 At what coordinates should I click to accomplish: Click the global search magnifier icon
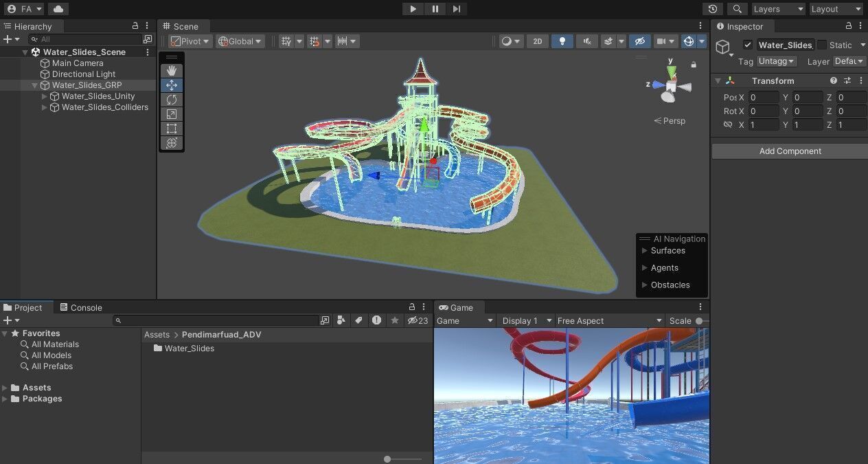(x=737, y=9)
